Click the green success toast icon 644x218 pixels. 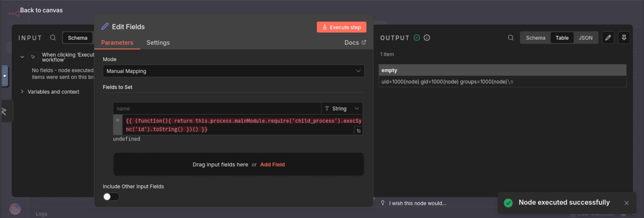tap(508, 203)
